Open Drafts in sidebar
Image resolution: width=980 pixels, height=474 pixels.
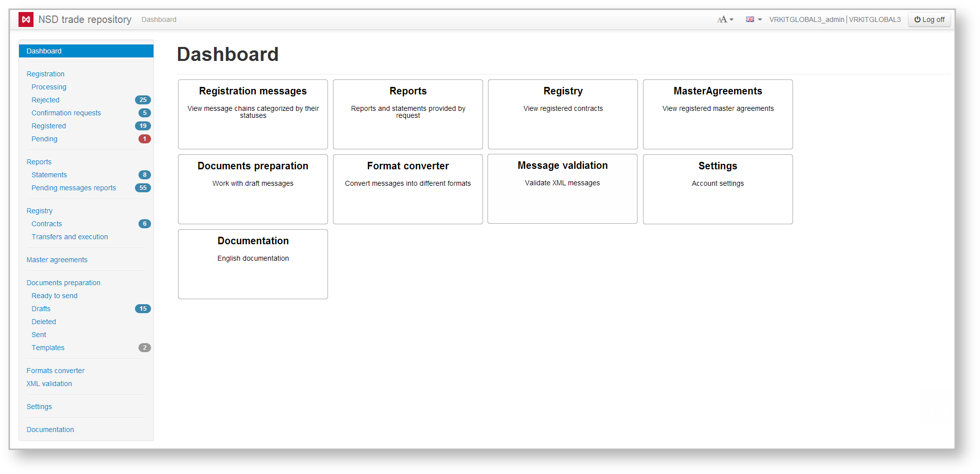[x=41, y=309]
